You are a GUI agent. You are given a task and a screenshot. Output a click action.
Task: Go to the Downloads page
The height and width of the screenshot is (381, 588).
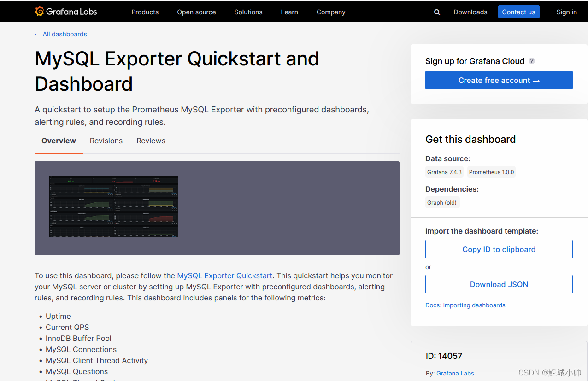(x=470, y=12)
